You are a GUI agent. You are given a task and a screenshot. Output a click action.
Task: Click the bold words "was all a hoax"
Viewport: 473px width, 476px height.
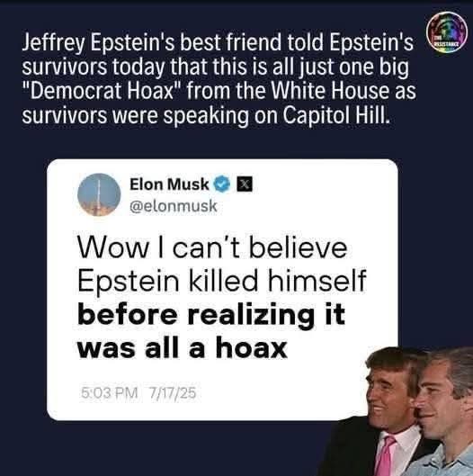182,347
